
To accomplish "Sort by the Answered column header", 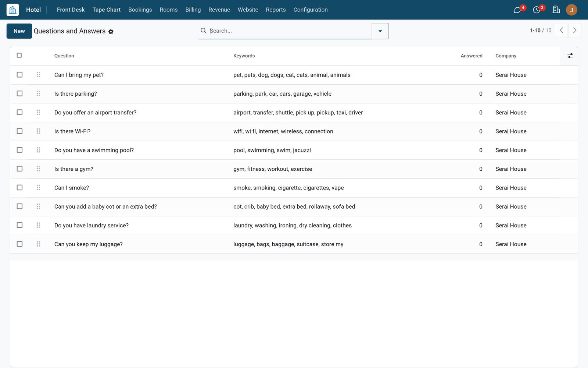I will coord(472,56).
